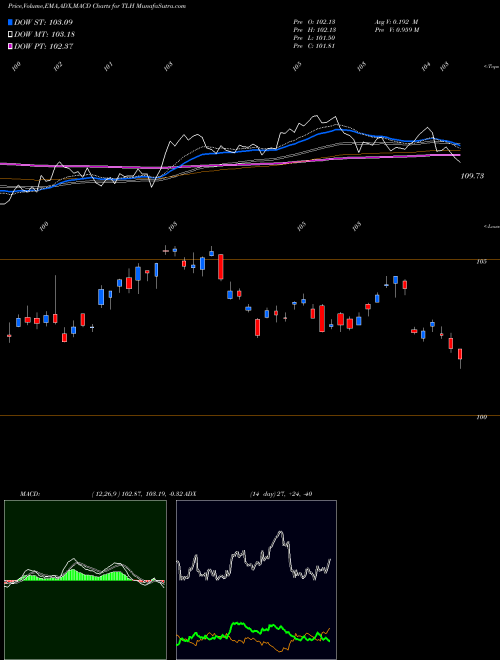
Task: Click the white ADX line peak
Action: (x=281, y=533)
